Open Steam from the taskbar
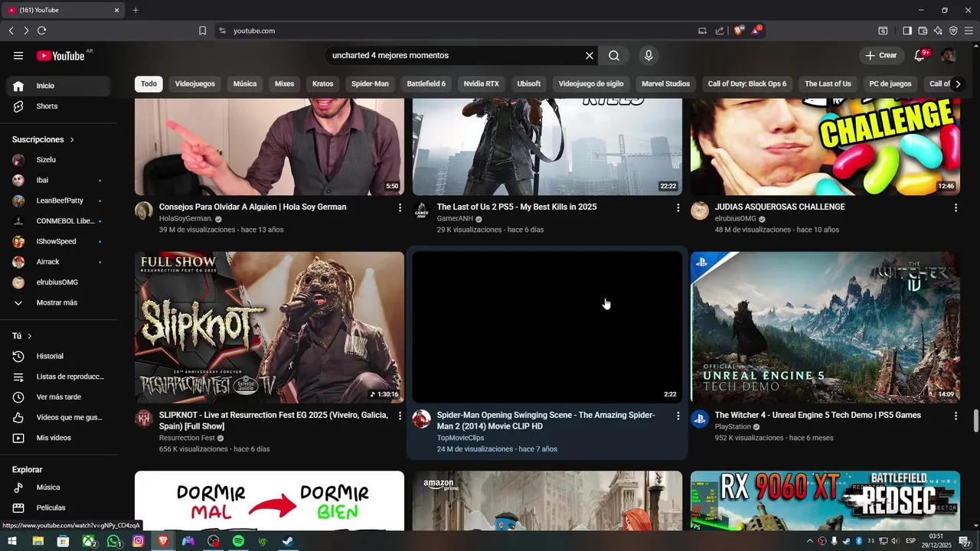 coord(287,541)
